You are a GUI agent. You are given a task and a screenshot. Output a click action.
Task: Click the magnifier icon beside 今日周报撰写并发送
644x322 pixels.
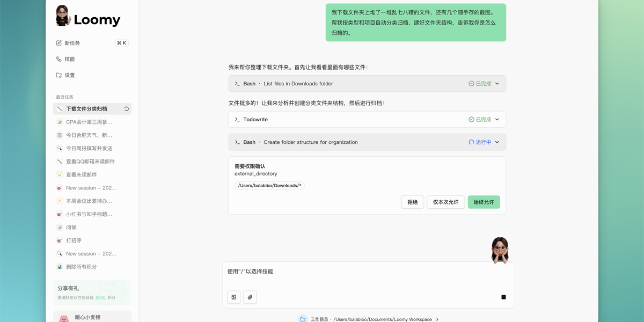[60, 148]
